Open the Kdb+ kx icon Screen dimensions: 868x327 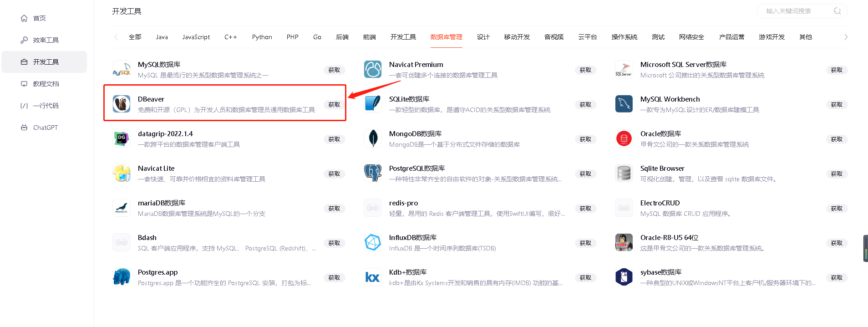click(x=373, y=277)
